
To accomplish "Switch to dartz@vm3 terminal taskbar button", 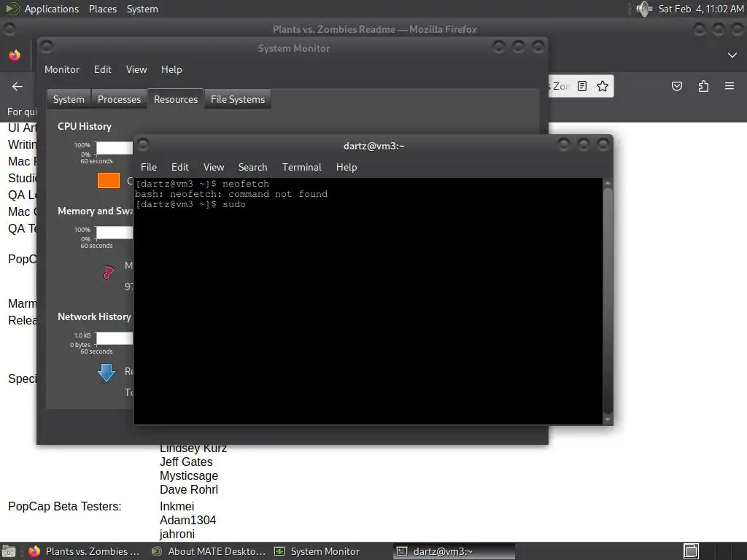I will [x=454, y=551].
